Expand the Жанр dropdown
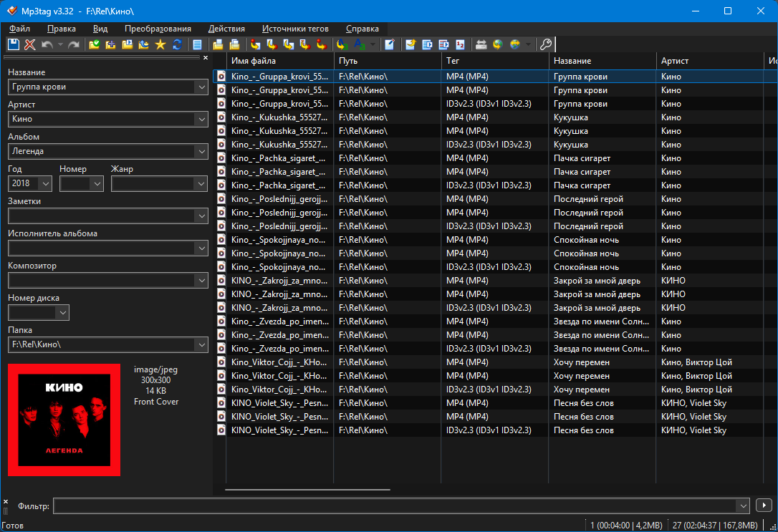The width and height of the screenshot is (778, 532). (200, 184)
